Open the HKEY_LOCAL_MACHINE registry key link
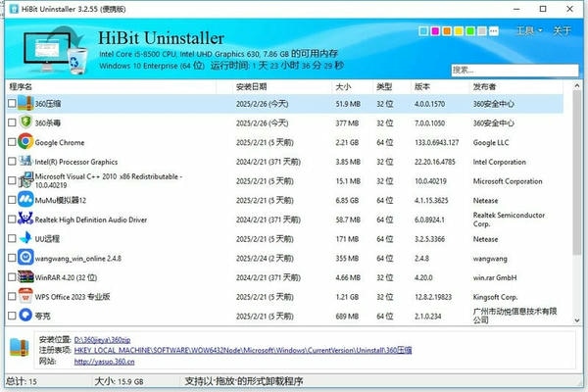588x392 pixels. (x=243, y=350)
